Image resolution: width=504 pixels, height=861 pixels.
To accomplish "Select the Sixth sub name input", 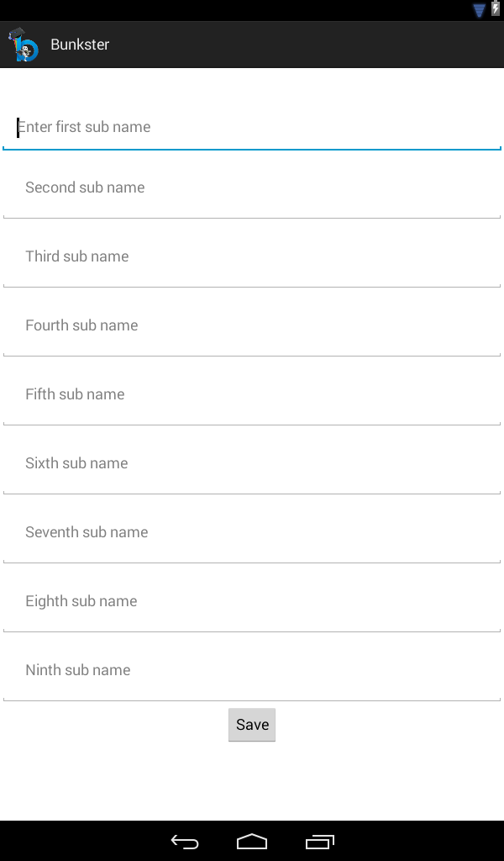I will pos(252,463).
